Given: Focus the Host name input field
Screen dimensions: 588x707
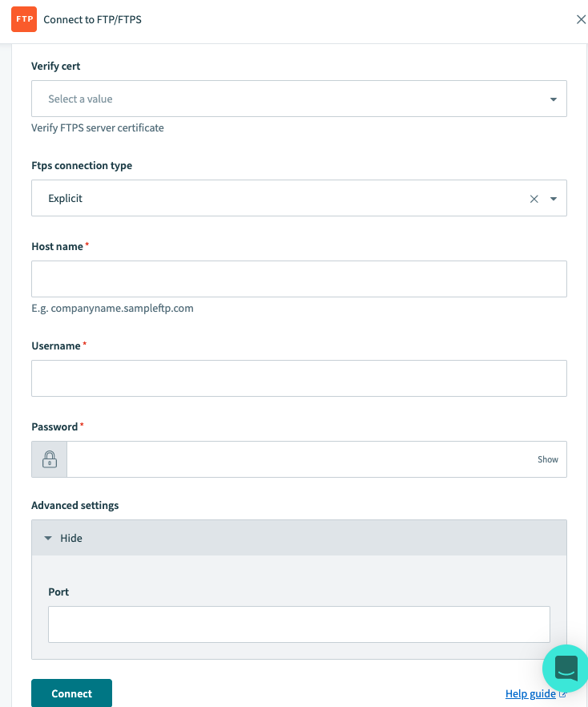Looking at the screenshot, I should click(x=299, y=279).
